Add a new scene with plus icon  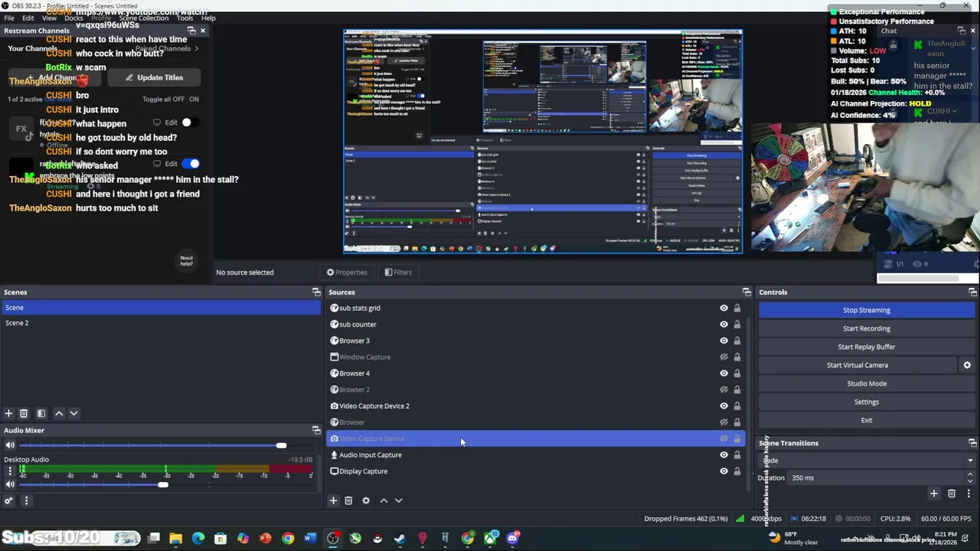coord(8,413)
